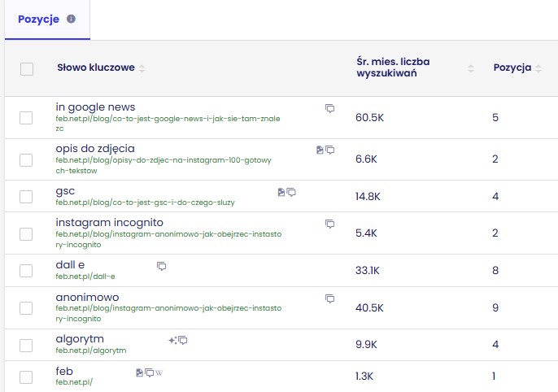Screen dimensions: 558x392
Task: Click the comment icon in the 'dall e' row
Action: [x=161, y=266]
